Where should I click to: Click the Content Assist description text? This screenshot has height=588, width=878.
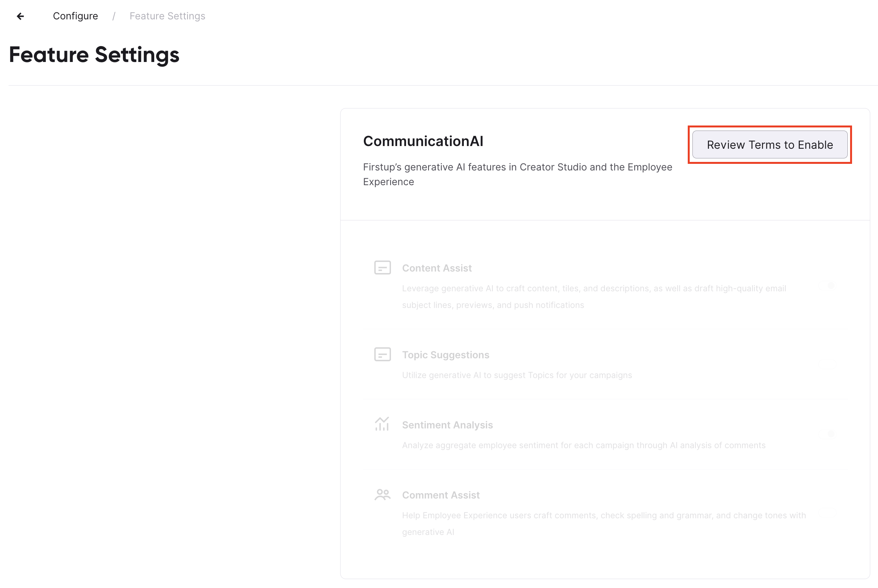[594, 297]
